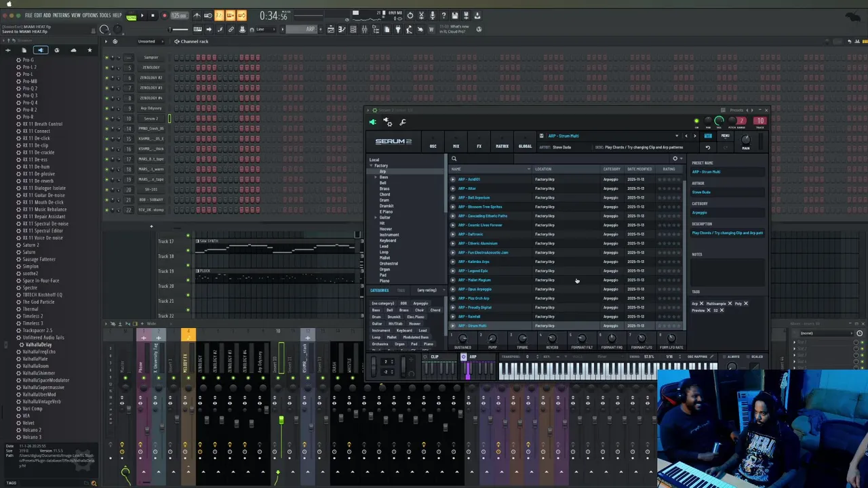868x488 pixels.
Task: Toggle the Choir category filter tag
Action: [420, 310]
